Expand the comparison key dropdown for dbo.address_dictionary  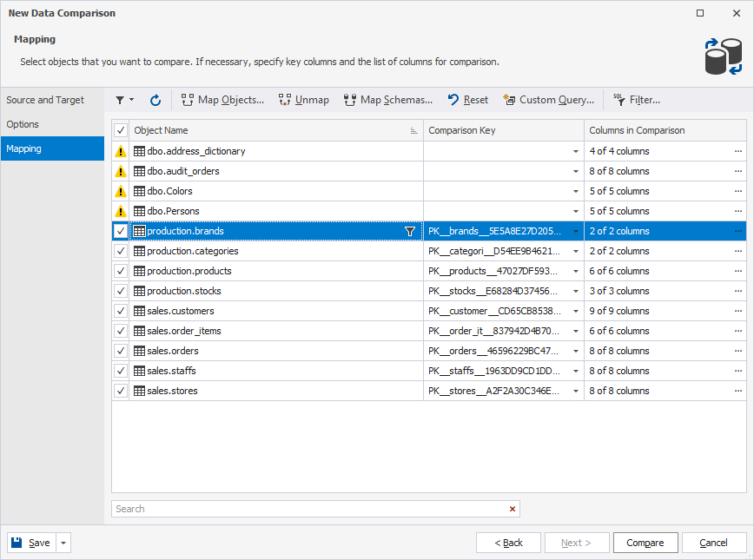[575, 151]
